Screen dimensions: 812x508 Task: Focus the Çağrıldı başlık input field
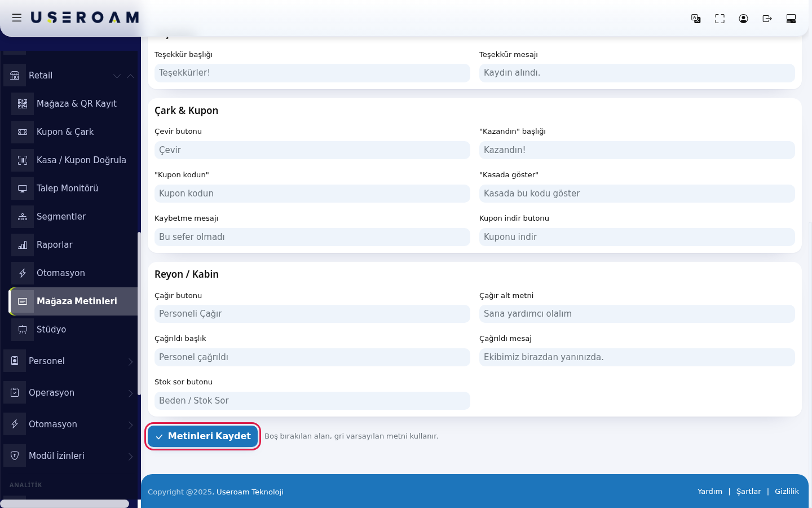pyautogui.click(x=312, y=357)
